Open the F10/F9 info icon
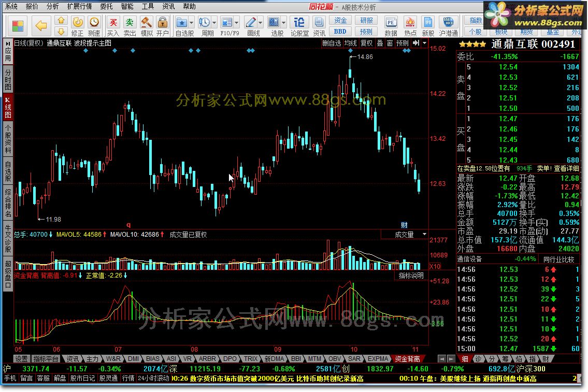Image resolution: width=588 pixels, height=392 pixels. tap(227, 22)
